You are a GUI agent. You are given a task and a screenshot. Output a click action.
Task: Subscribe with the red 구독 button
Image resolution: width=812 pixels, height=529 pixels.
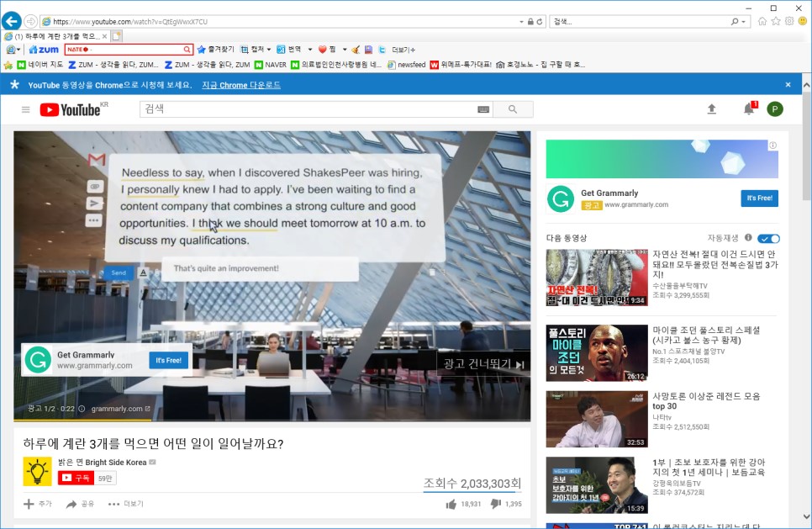(x=76, y=478)
